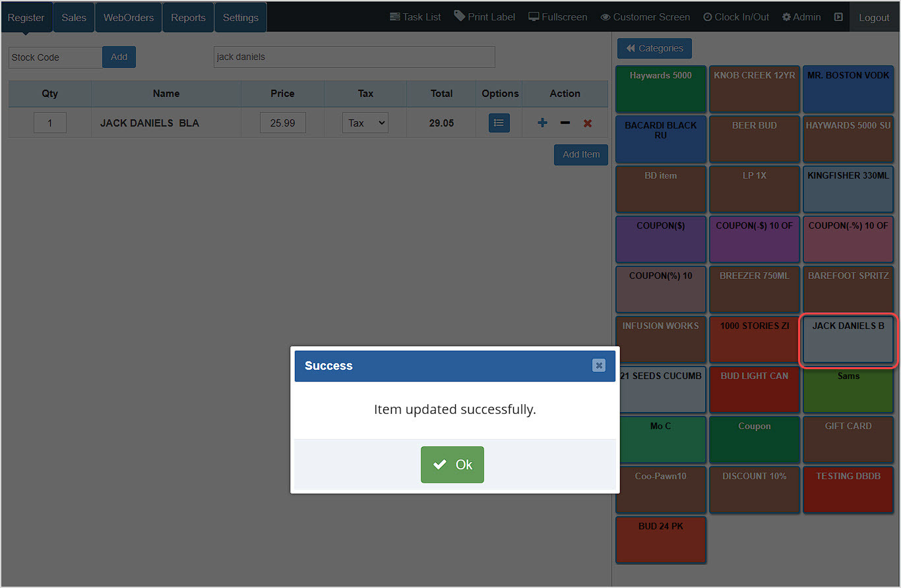The image size is (901, 588).
Task: Open the Tax dropdown for the item
Action: pyautogui.click(x=365, y=123)
